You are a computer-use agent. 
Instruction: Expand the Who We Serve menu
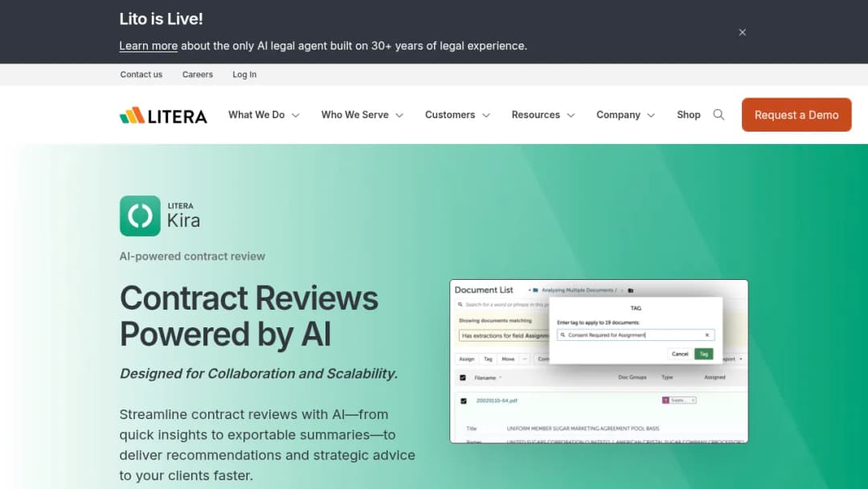362,115
